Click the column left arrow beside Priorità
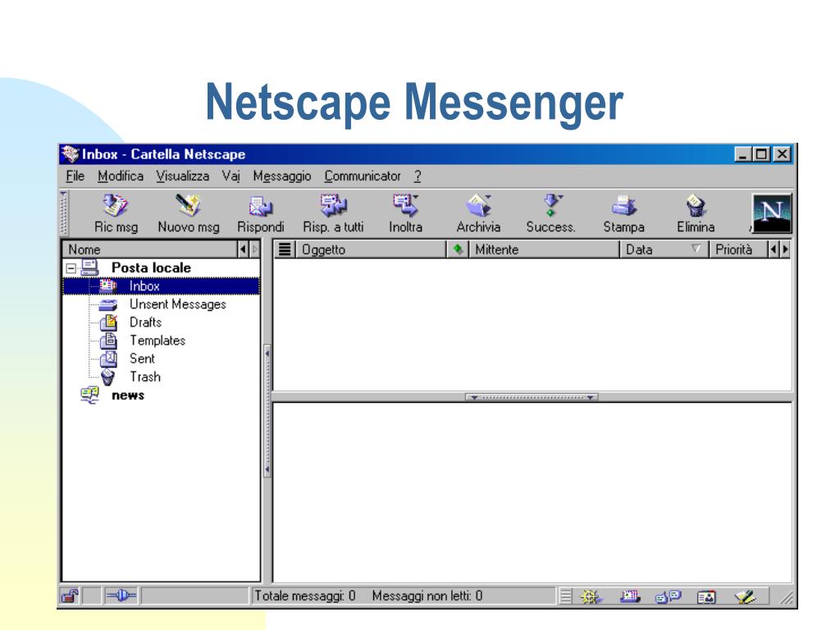This screenshot has height=630, width=840. coord(773,249)
